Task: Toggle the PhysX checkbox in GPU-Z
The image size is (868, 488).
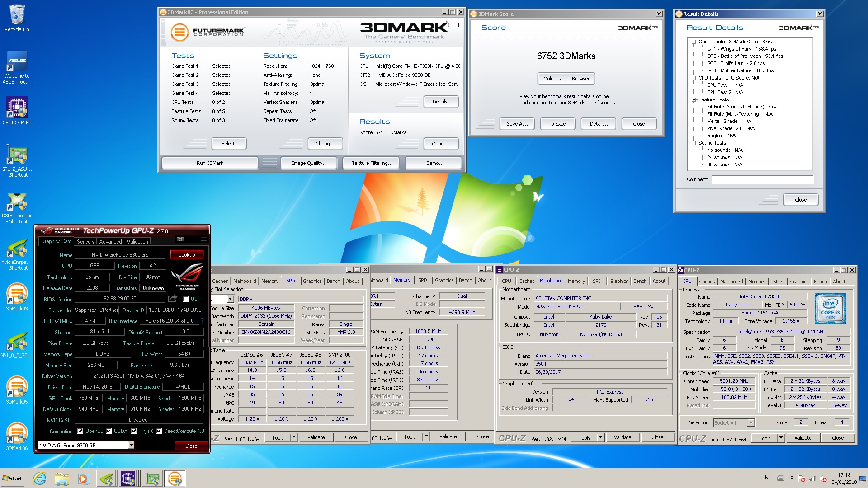Action: (x=134, y=431)
